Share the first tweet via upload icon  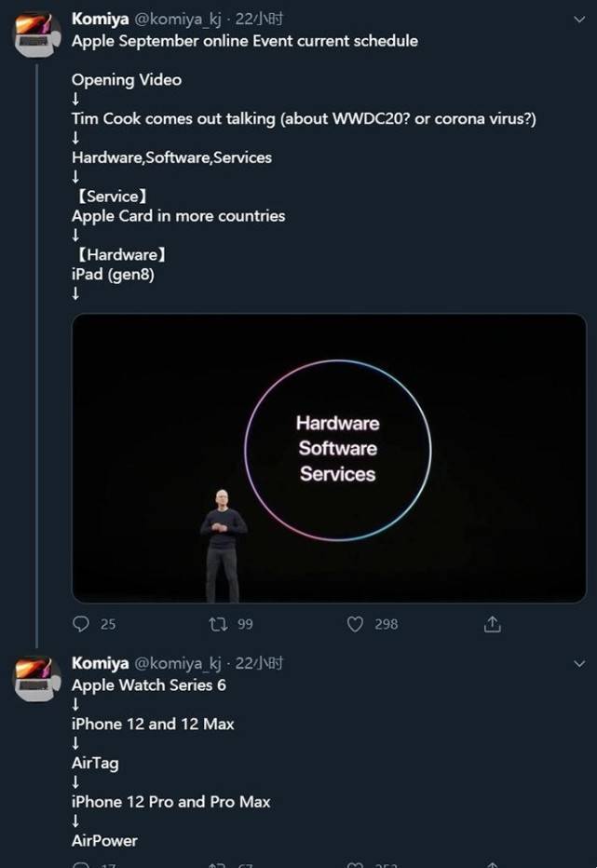point(493,624)
